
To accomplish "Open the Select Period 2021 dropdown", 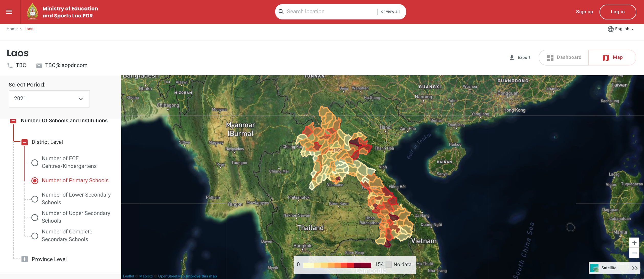I will coord(49,99).
